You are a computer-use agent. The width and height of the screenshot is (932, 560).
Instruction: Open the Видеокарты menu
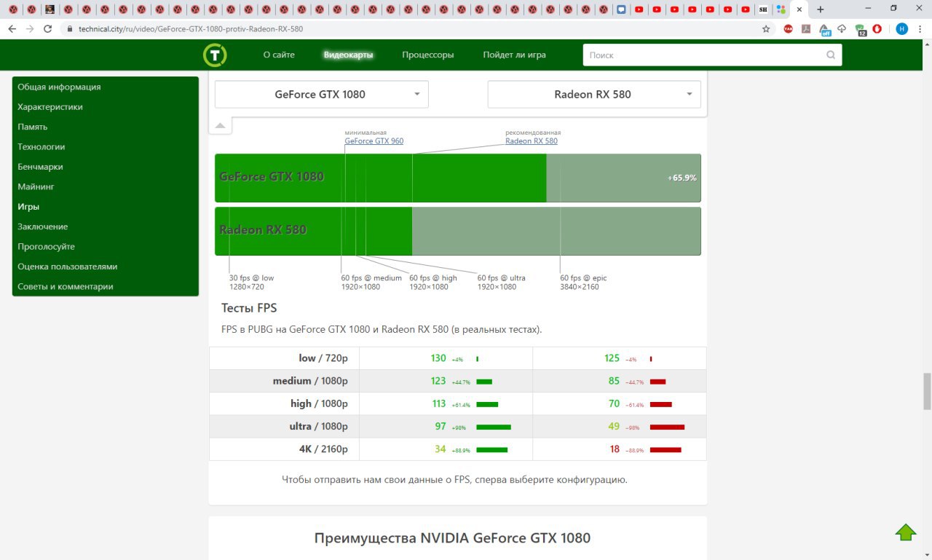(x=348, y=55)
